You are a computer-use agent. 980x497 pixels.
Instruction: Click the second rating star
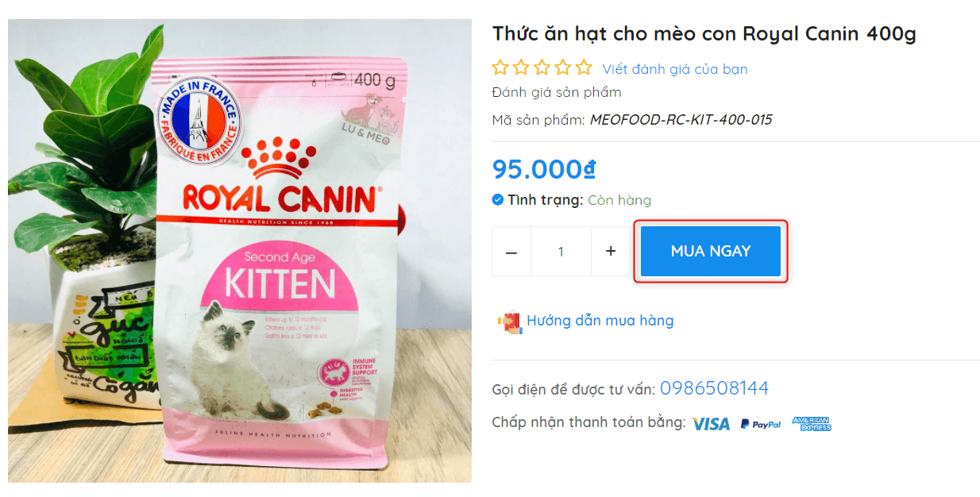click(521, 67)
